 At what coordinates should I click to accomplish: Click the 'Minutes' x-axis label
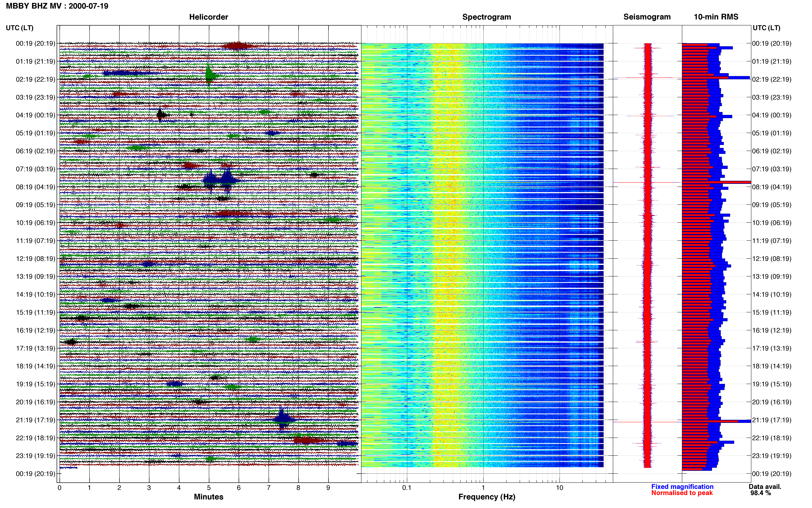(209, 497)
